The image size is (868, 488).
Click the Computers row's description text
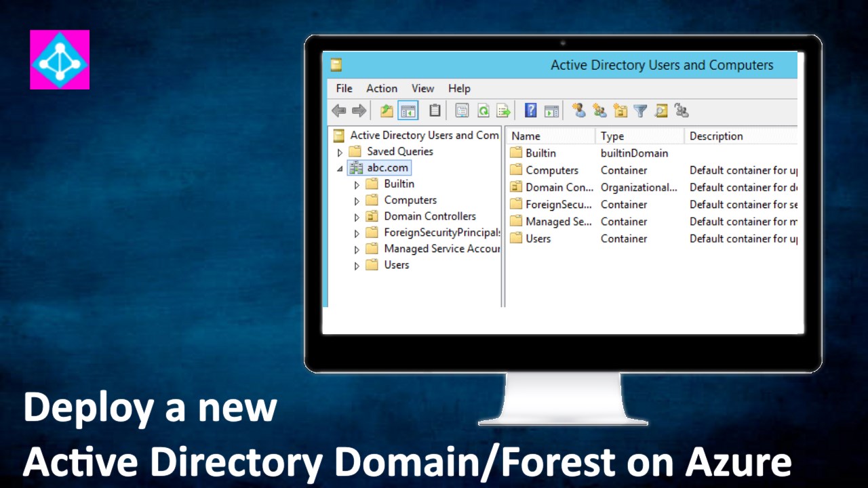(743, 170)
